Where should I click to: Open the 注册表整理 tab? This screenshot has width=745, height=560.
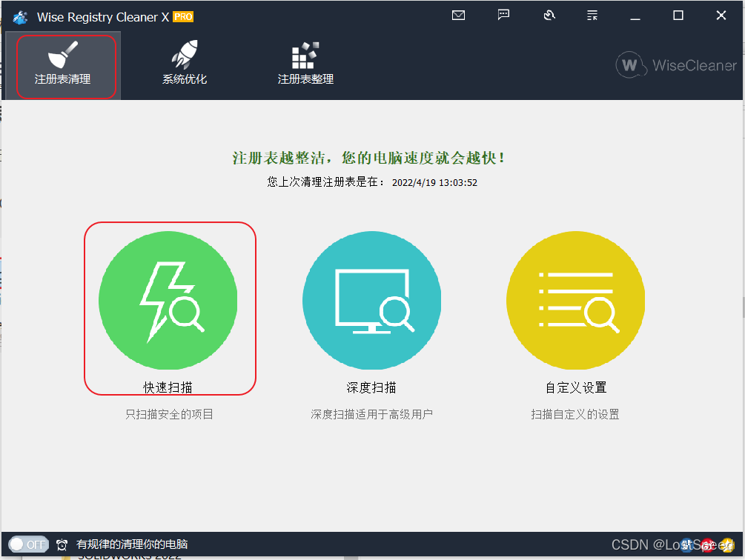pyautogui.click(x=305, y=65)
